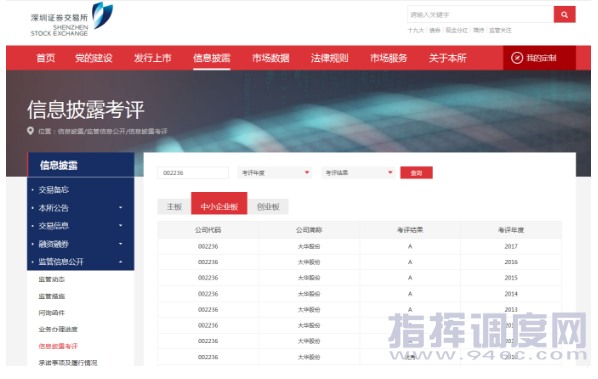Open the 信息披露考评 sidebar link
The width and height of the screenshot is (598, 379).
pyautogui.click(x=58, y=346)
